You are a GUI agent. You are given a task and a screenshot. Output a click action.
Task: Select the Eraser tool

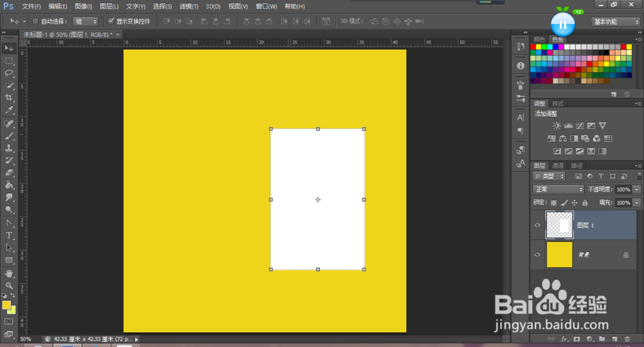8,173
